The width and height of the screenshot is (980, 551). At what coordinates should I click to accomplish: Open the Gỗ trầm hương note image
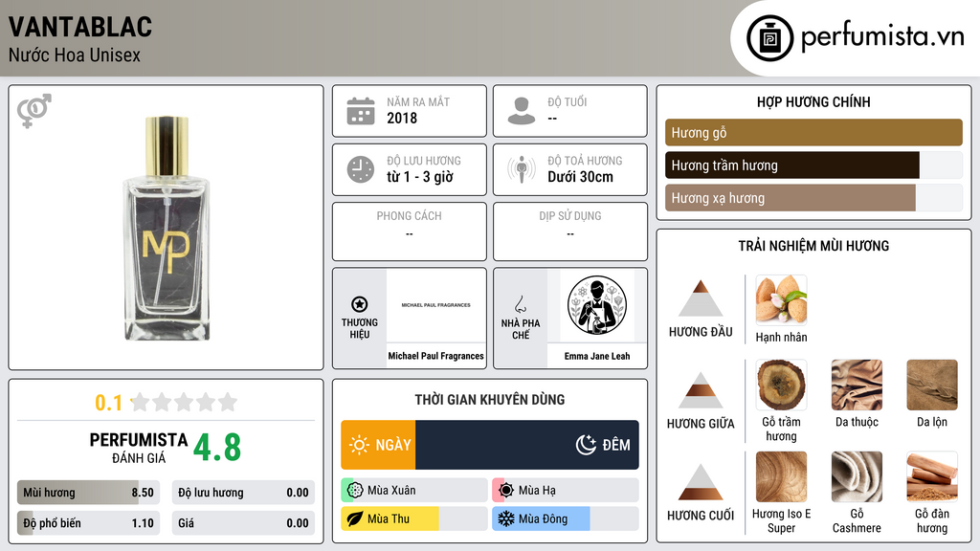coord(781,385)
